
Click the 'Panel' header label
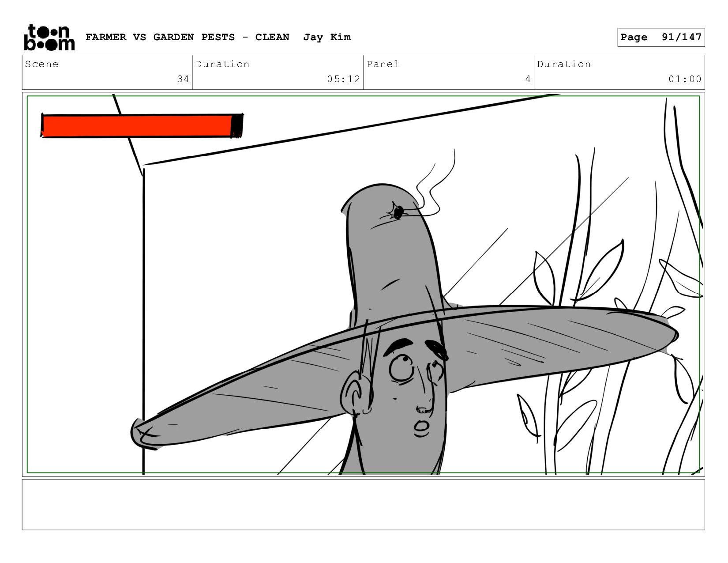pos(383,64)
